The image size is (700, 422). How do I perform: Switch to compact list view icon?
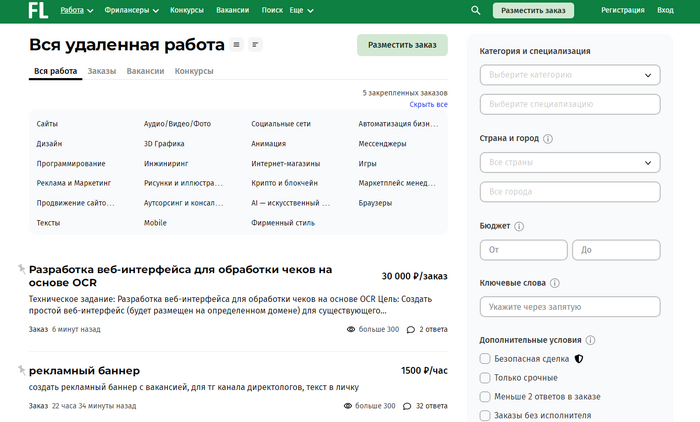[x=255, y=45]
